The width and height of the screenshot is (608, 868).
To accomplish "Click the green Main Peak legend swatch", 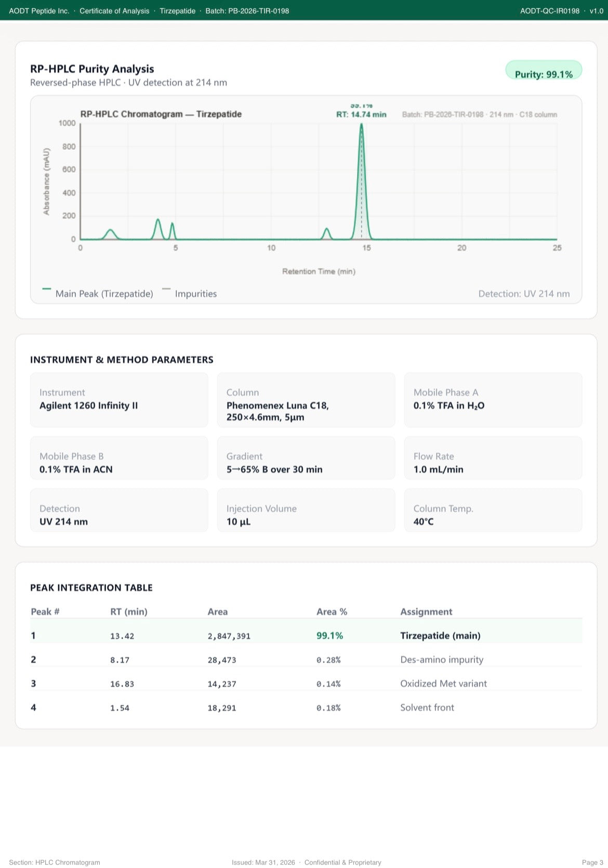I will coord(47,289).
